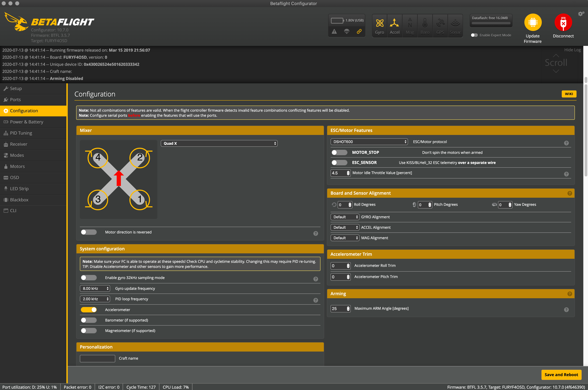Screen dimensions: 588x390
Task: Open the Quad X mixer dropdown
Action: pos(219,143)
